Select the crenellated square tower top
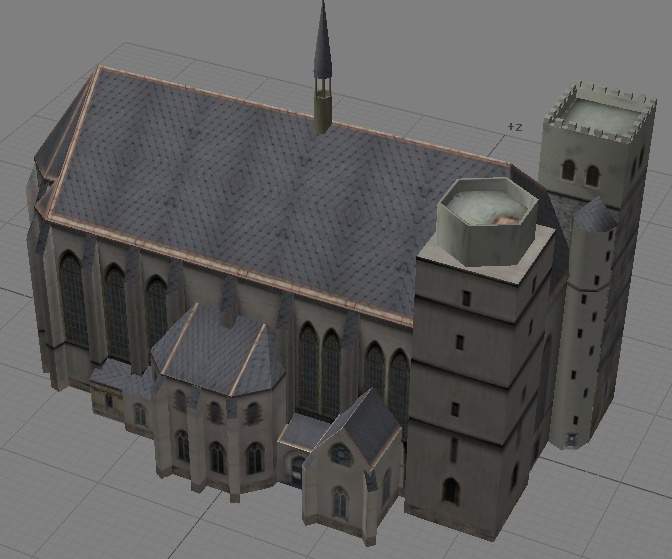This screenshot has height=559, width=672. pos(600,113)
